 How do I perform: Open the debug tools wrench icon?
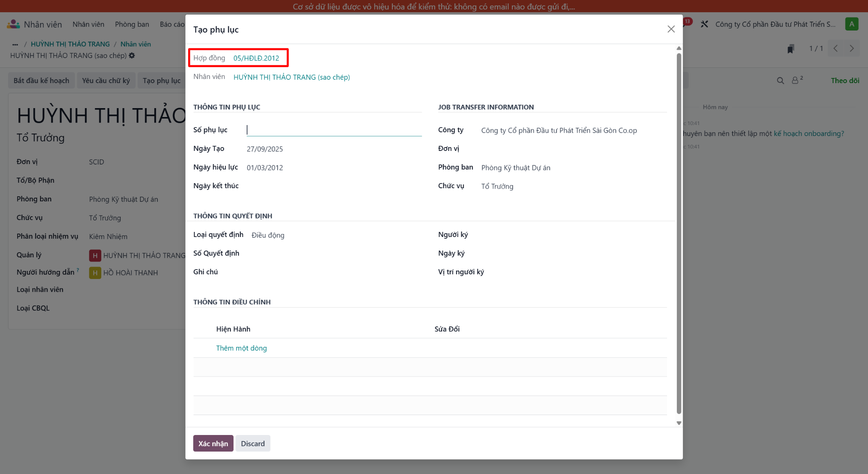click(x=704, y=24)
